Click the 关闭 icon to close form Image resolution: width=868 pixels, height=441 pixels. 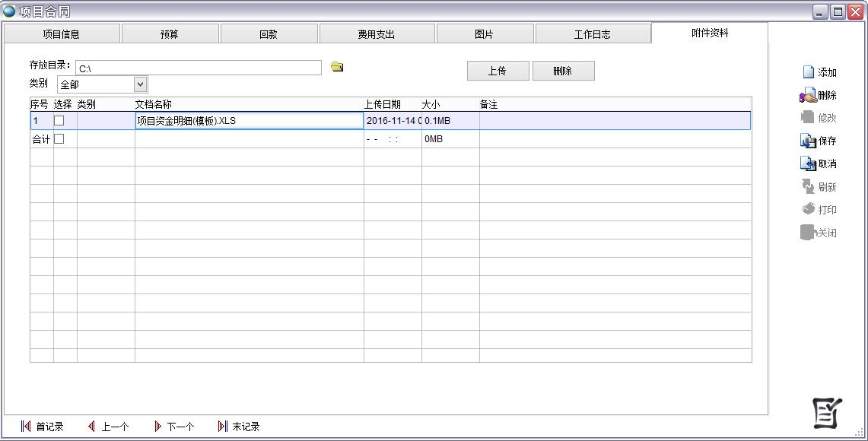pos(819,233)
